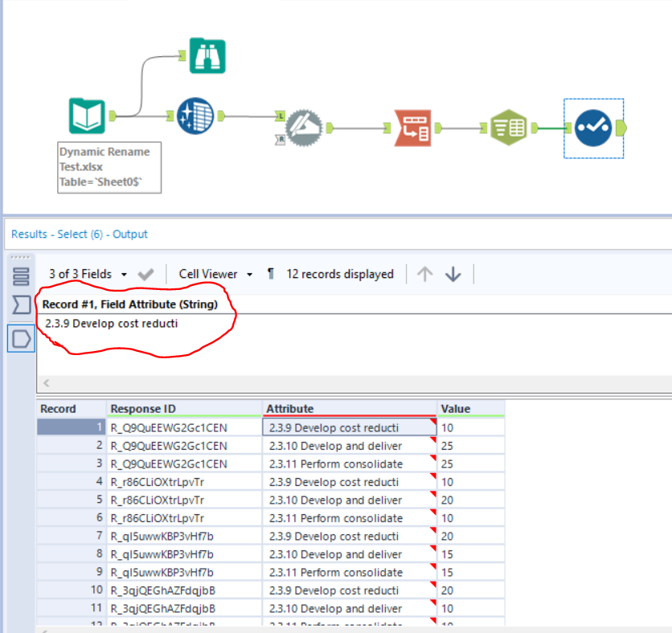Click Dynamic Rename's L input anchor
This screenshot has height=633, width=672.
point(280,116)
